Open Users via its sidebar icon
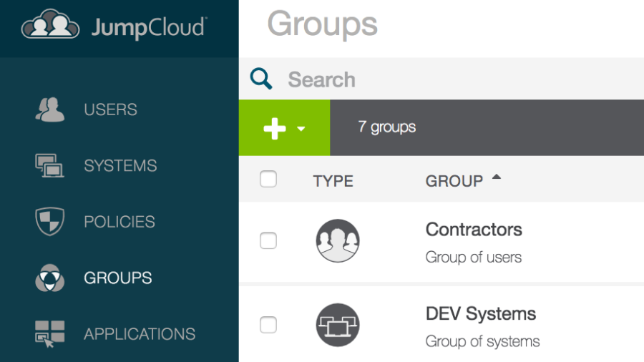This screenshot has width=644, height=362. 49,109
